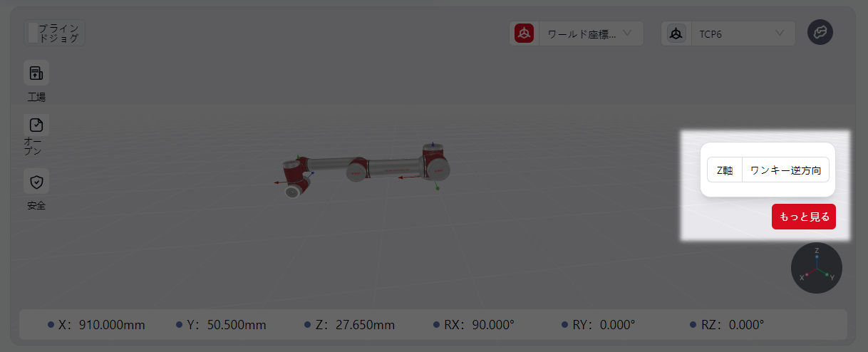
Task: Click the TCP tool coordinate icon
Action: [x=676, y=33]
